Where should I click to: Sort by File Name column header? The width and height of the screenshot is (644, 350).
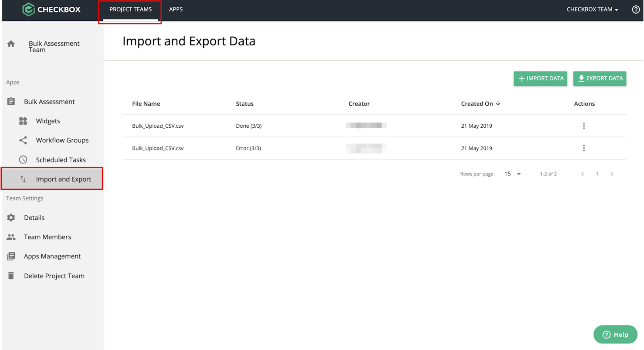(x=146, y=104)
